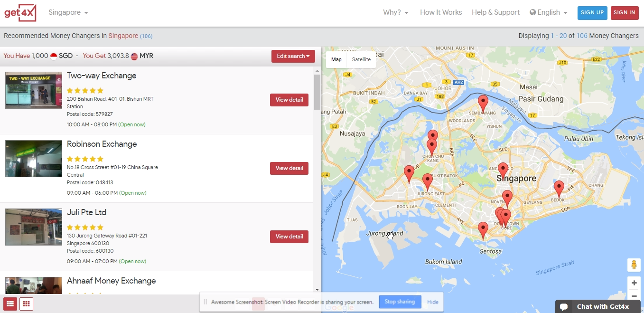The width and height of the screenshot is (644, 313).
Task: Click the MYR Malaysia flag icon
Action: [134, 56]
